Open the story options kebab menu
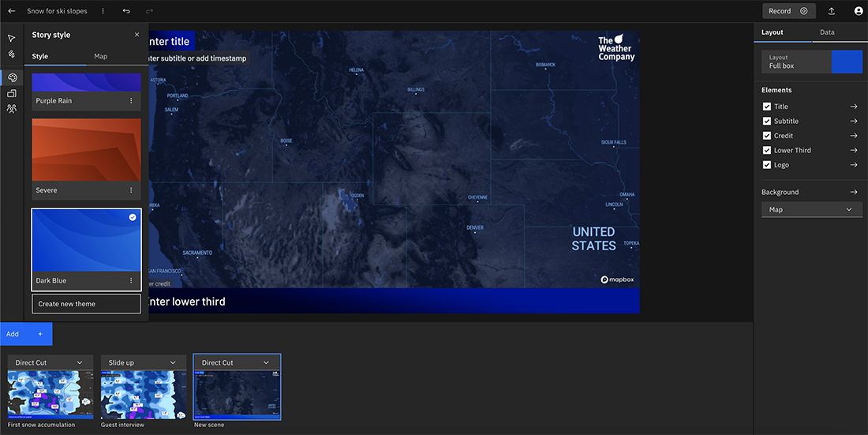Image resolution: width=868 pixels, height=435 pixels. 103,11
